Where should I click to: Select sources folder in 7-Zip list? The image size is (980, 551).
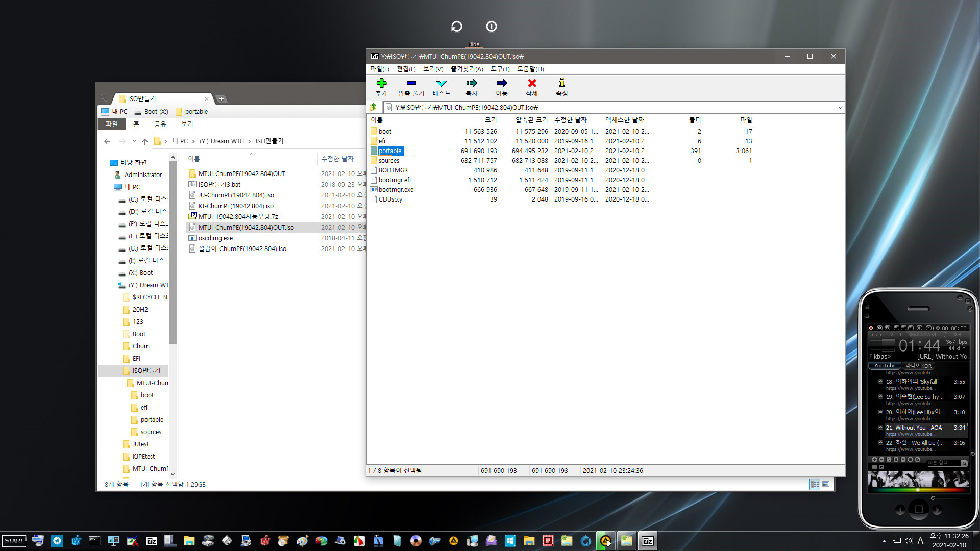[x=388, y=161]
